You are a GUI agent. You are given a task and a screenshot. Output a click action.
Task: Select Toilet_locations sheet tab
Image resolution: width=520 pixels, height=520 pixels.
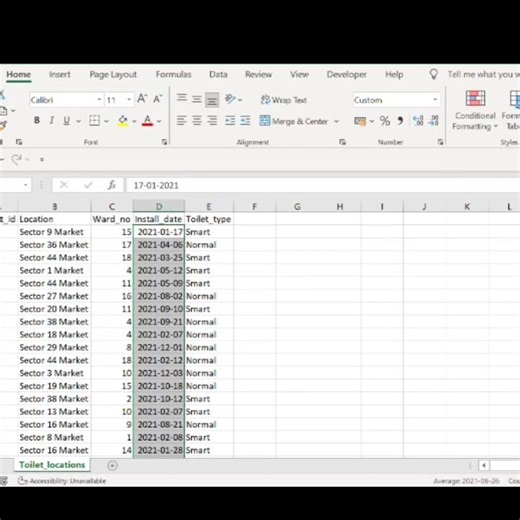52,465
